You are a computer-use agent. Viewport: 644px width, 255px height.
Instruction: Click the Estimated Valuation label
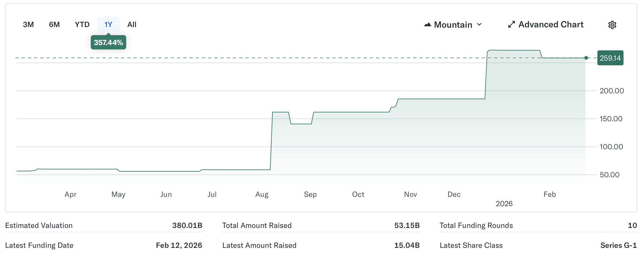tap(39, 225)
